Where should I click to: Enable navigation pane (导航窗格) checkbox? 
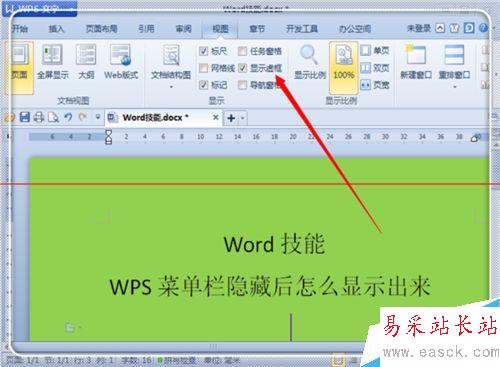[x=242, y=85]
